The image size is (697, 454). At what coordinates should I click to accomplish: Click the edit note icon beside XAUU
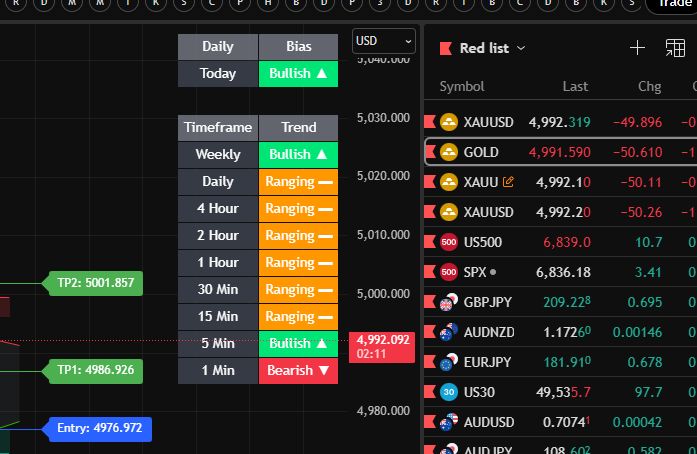(509, 182)
